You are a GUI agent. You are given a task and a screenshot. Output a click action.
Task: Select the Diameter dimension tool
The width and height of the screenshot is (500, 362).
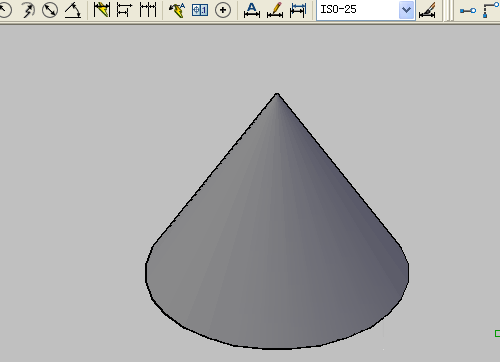coord(50,10)
